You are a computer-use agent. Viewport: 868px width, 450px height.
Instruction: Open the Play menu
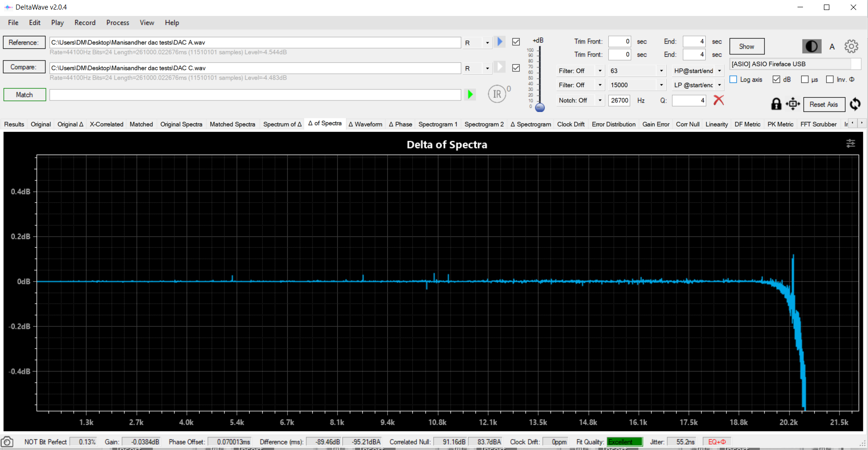tap(57, 23)
